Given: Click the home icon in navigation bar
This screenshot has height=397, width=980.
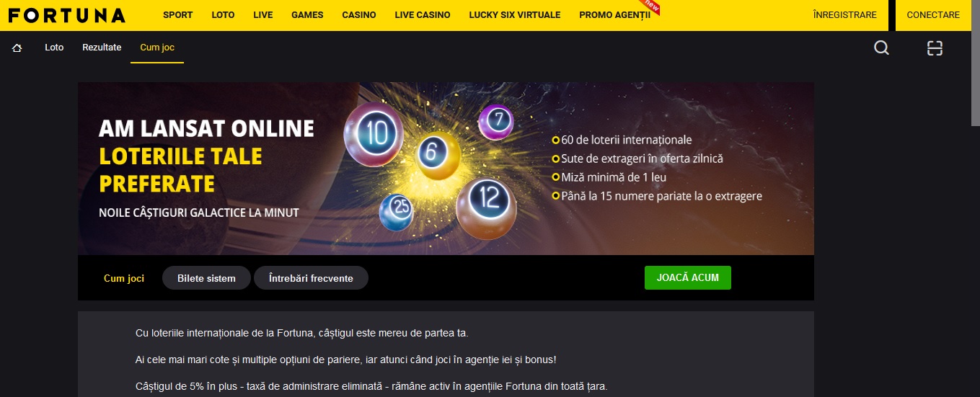Looking at the screenshot, I should [x=17, y=48].
